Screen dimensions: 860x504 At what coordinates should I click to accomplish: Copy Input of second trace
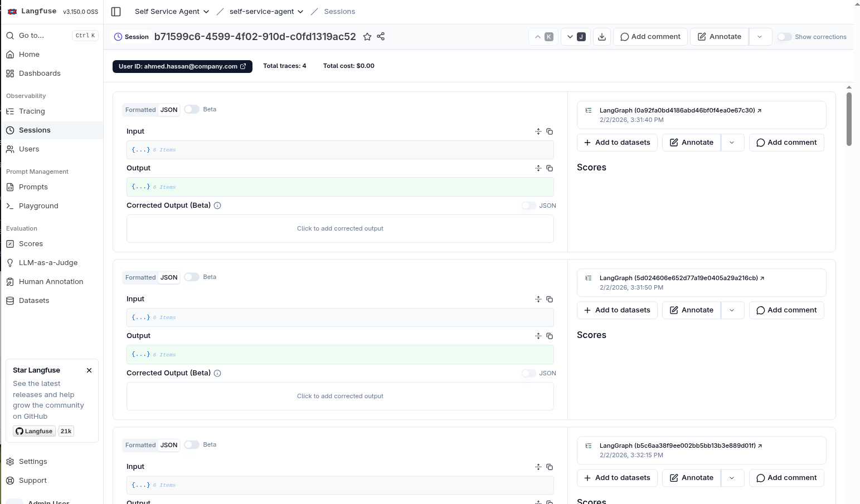(550, 299)
